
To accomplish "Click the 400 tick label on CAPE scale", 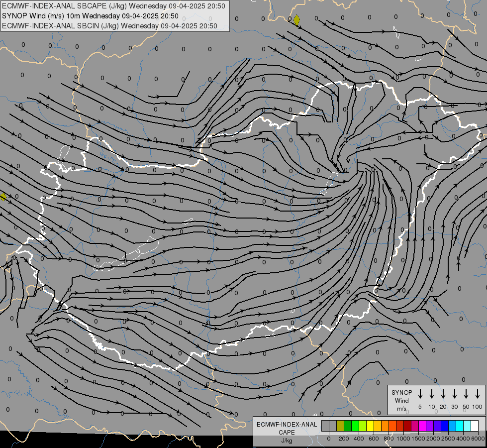I will pyautogui.click(x=359, y=439).
